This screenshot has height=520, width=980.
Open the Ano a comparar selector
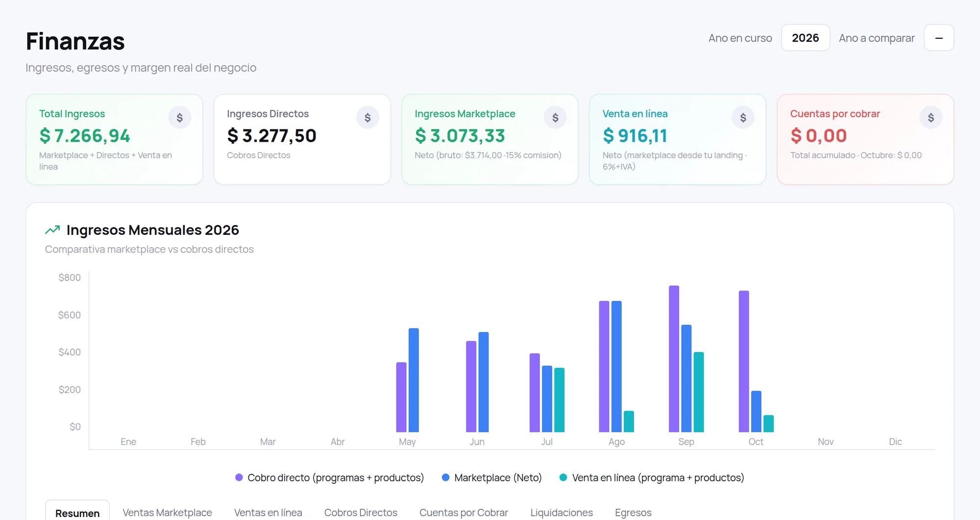(x=938, y=38)
